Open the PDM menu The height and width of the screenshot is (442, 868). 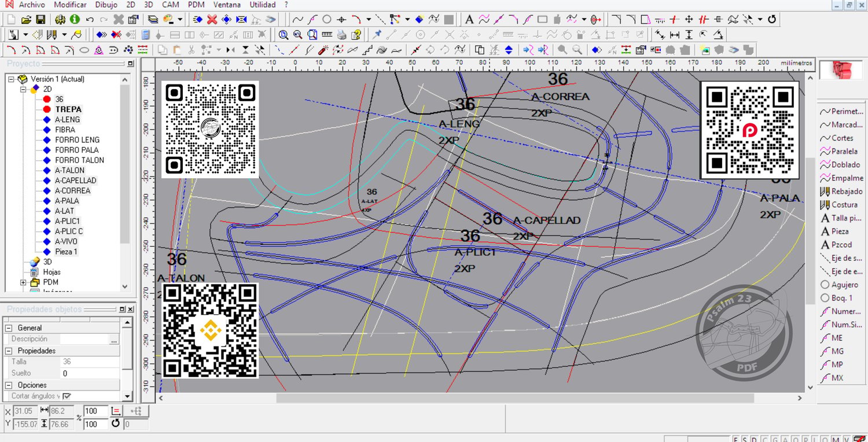pyautogui.click(x=196, y=5)
